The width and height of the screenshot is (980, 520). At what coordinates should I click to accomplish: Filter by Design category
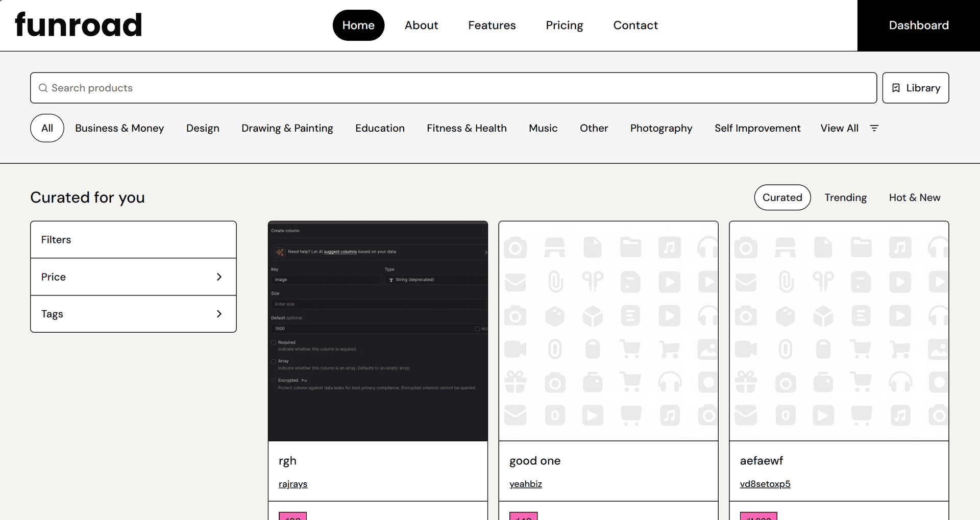point(203,128)
